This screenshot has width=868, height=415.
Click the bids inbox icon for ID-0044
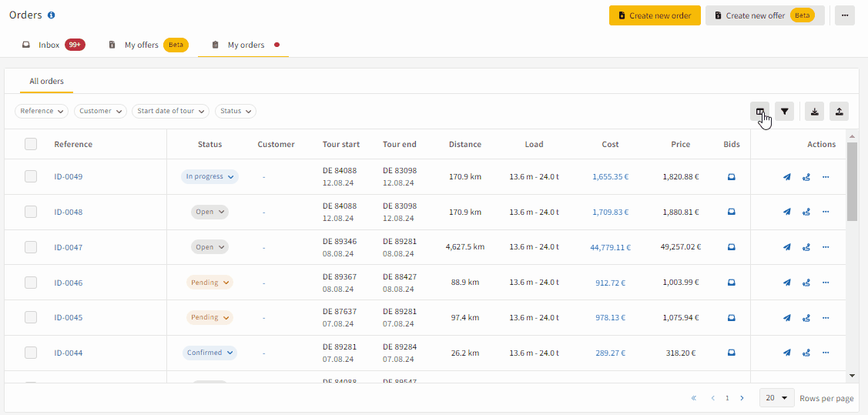731,353
